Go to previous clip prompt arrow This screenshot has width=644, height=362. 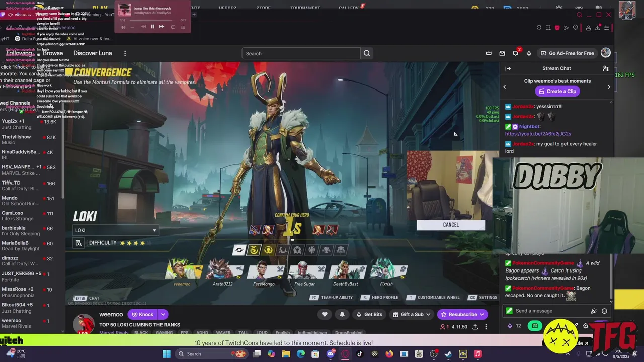tap(505, 87)
